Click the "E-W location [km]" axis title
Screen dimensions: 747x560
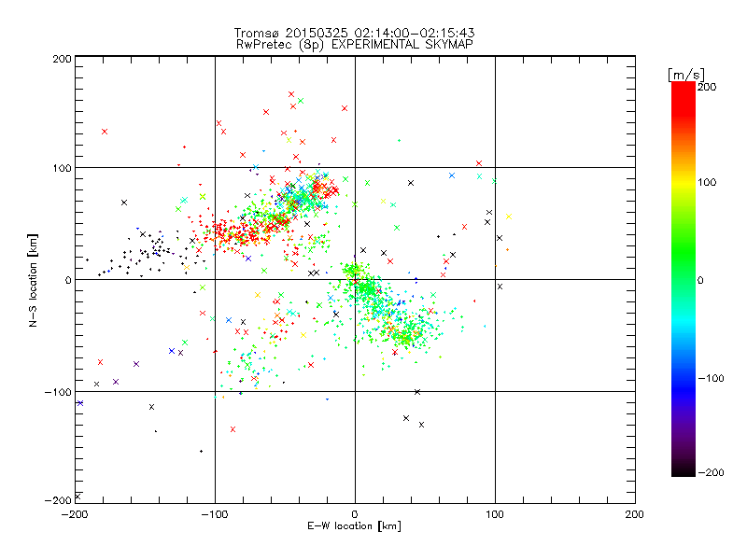tap(354, 526)
